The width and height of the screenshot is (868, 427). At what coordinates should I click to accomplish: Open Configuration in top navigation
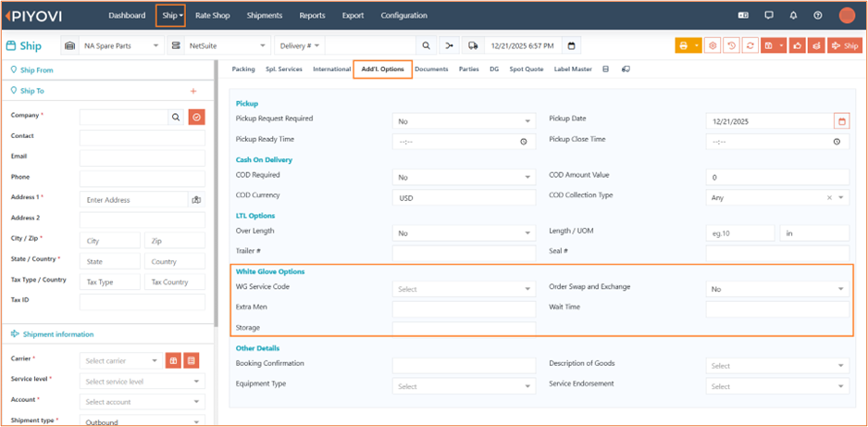point(404,16)
